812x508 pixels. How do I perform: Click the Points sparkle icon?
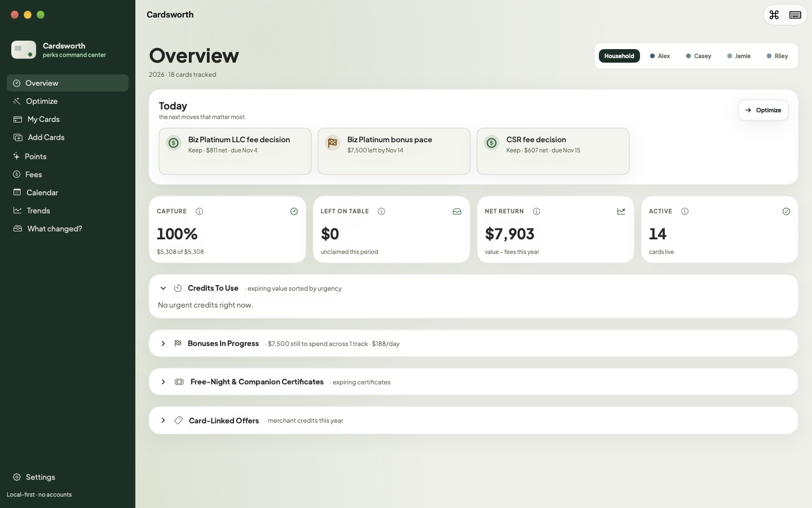pos(16,156)
